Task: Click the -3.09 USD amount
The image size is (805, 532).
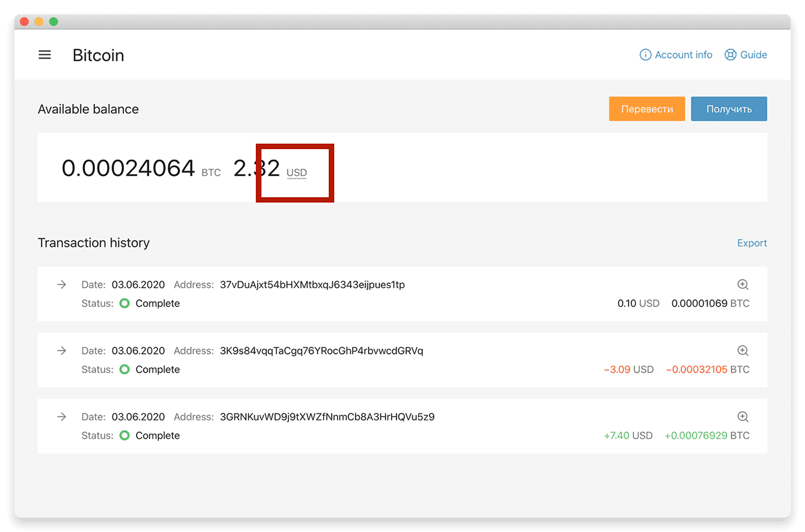Action: pos(629,369)
